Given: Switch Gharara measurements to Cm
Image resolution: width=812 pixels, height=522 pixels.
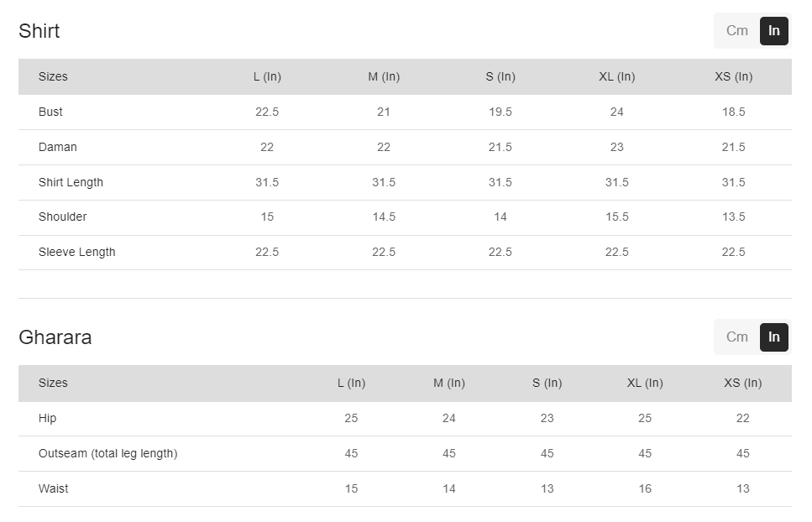Looking at the screenshot, I should [736, 337].
